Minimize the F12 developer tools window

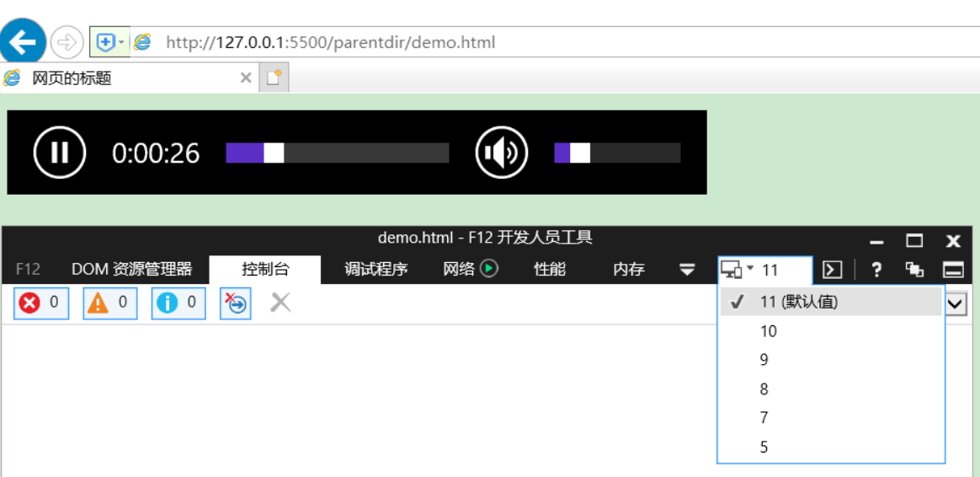click(x=877, y=242)
